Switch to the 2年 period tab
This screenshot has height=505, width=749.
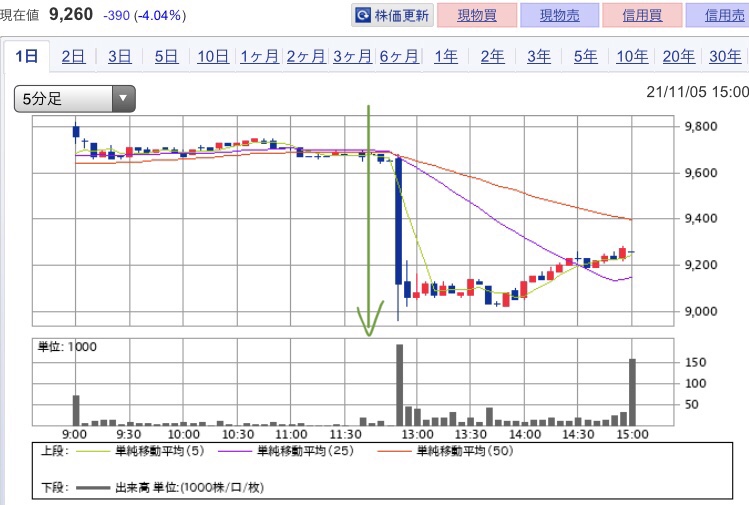[492, 56]
